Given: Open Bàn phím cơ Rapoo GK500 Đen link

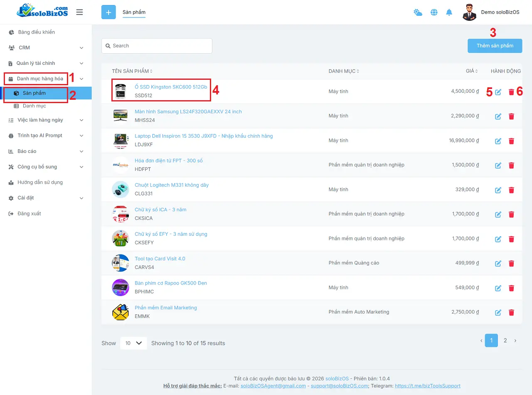Looking at the screenshot, I should [x=171, y=283].
